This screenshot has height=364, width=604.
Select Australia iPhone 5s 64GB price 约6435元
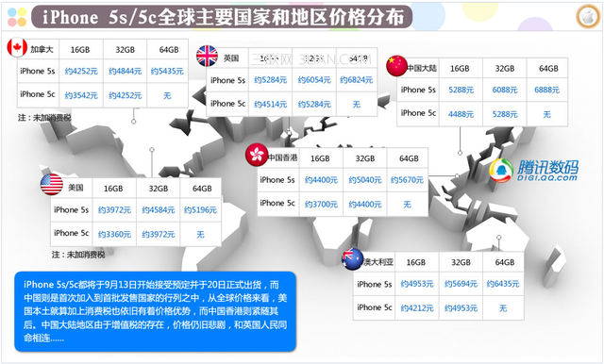point(503,284)
